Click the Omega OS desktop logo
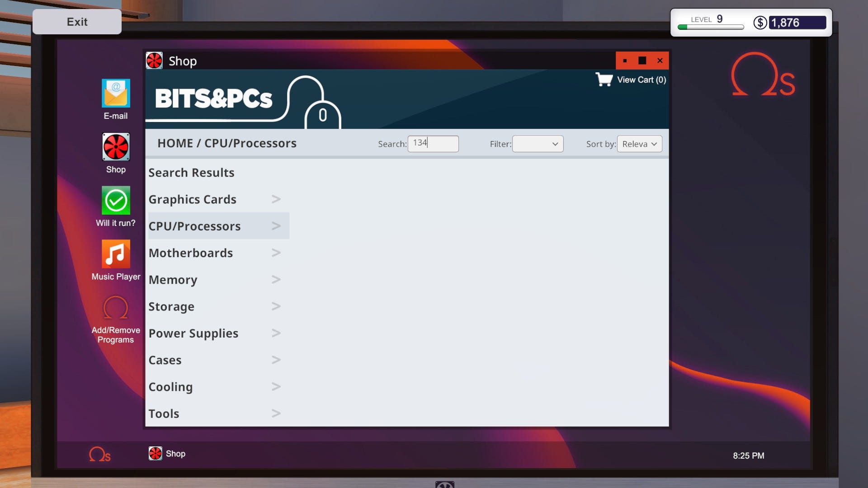 pyautogui.click(x=763, y=74)
